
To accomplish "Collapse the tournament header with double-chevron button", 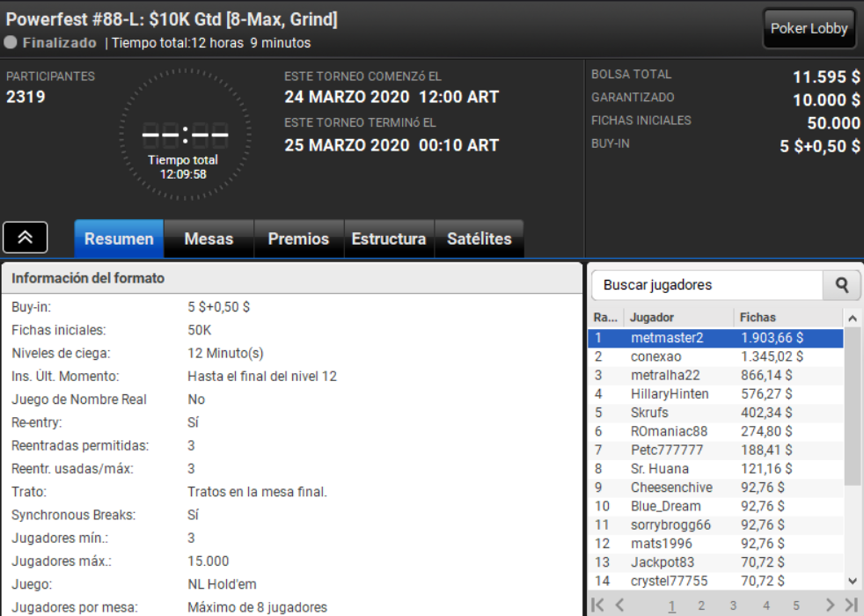I will click(x=26, y=238).
